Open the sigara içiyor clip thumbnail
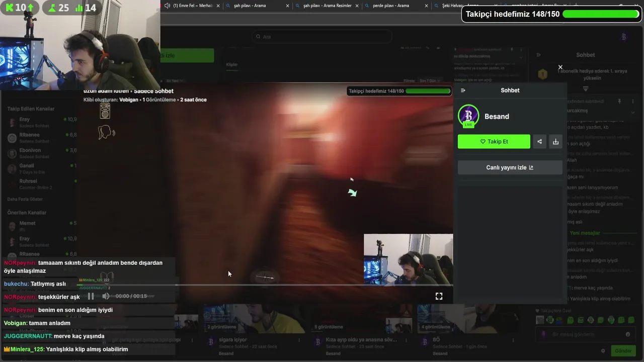This screenshot has height=362, width=644. 254,319
